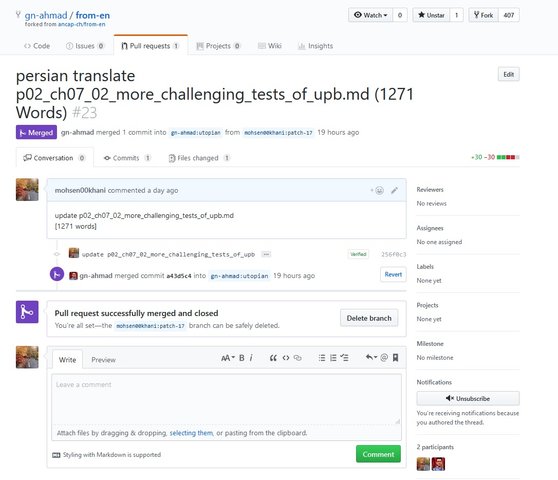Switch to the Preview tab
Image resolution: width=558 pixels, height=480 pixels.
pos(104,360)
